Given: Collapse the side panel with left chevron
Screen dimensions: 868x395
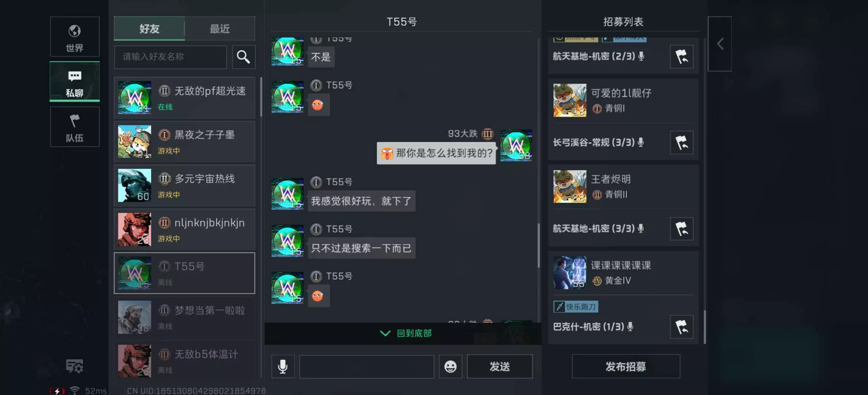Looking at the screenshot, I should click(720, 44).
